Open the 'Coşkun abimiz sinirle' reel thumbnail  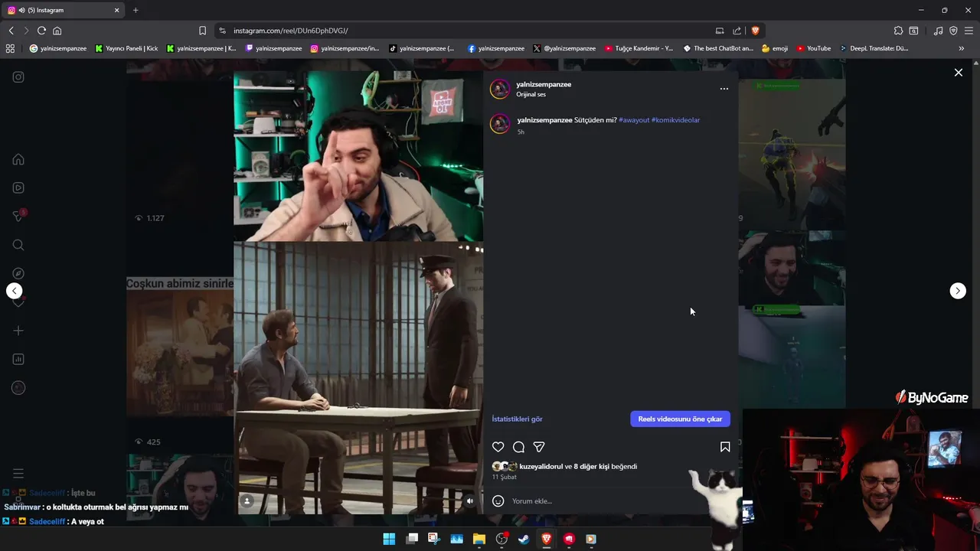(180, 346)
